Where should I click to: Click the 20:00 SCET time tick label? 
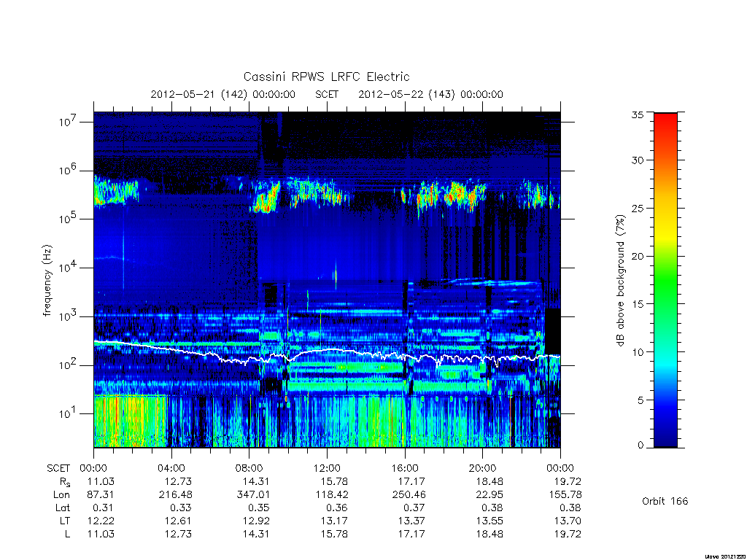tap(482, 468)
